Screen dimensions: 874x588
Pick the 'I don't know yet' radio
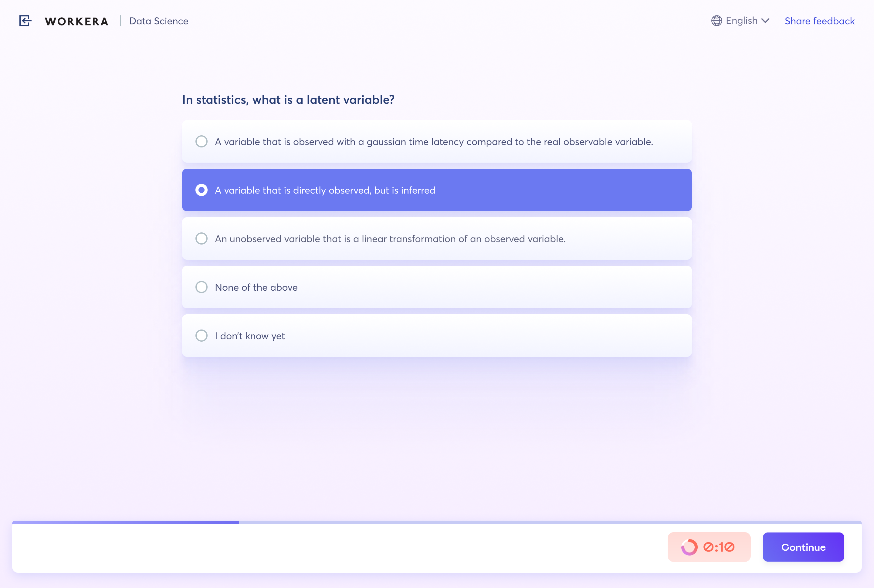[202, 336]
